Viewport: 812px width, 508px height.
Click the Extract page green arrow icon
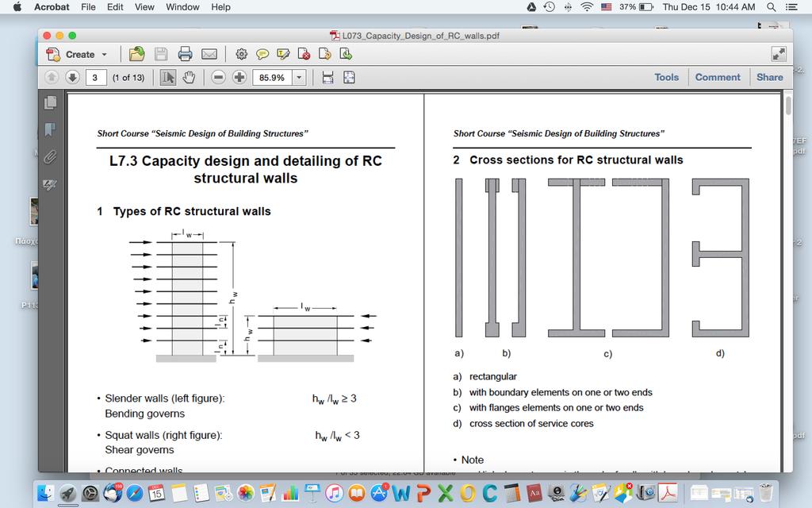click(346, 54)
